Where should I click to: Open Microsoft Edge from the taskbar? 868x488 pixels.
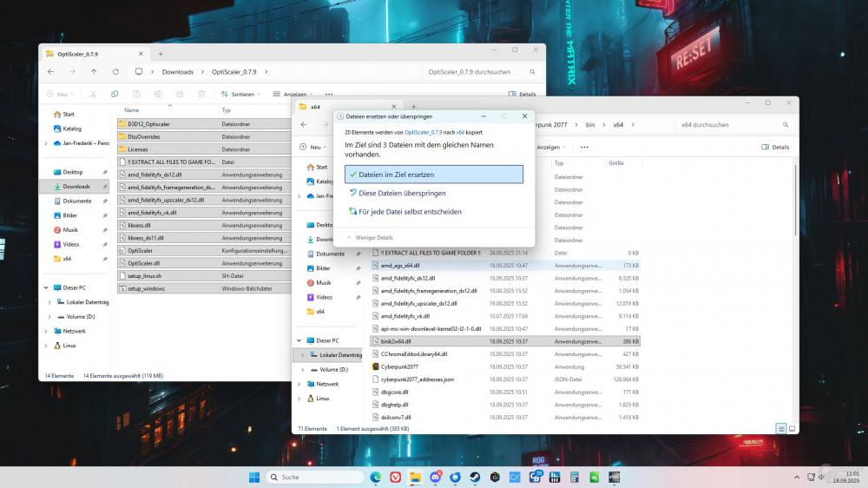point(376,477)
